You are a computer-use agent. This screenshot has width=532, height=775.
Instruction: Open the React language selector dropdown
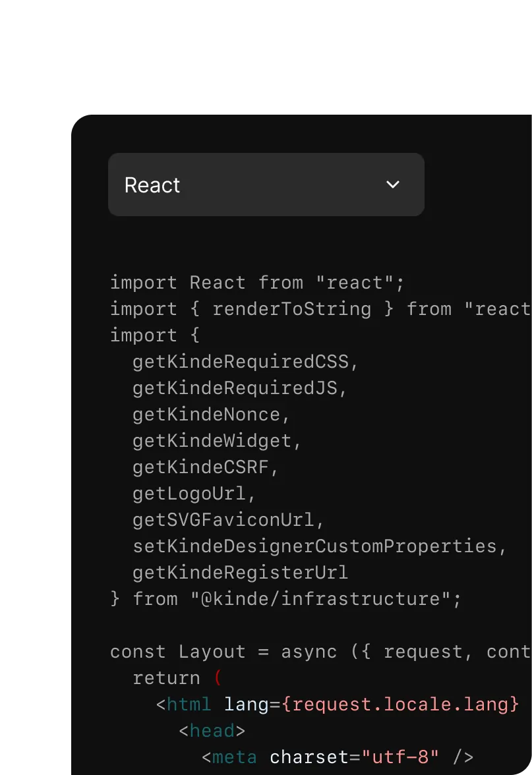click(x=266, y=185)
